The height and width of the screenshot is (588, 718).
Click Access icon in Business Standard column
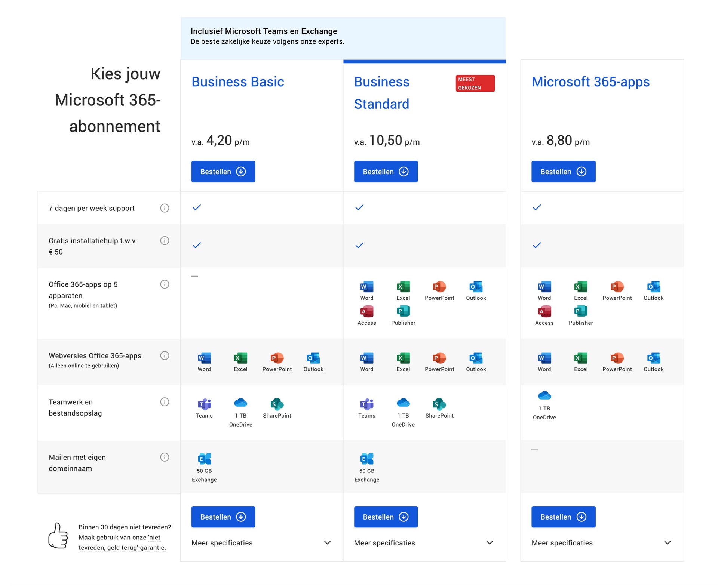click(x=367, y=311)
